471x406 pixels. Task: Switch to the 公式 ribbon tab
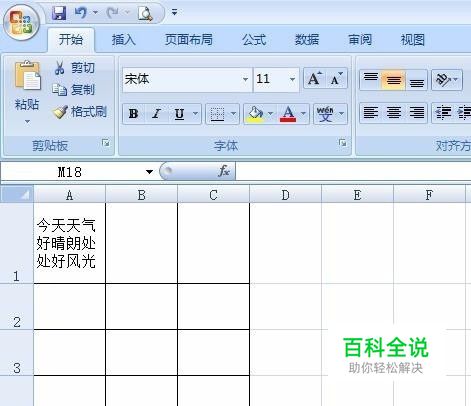[x=254, y=40]
